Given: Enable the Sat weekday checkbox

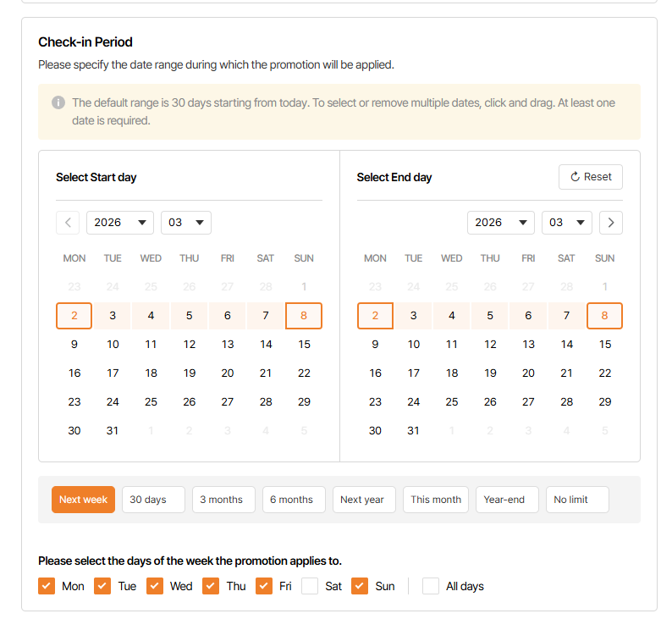Looking at the screenshot, I should pyautogui.click(x=311, y=586).
